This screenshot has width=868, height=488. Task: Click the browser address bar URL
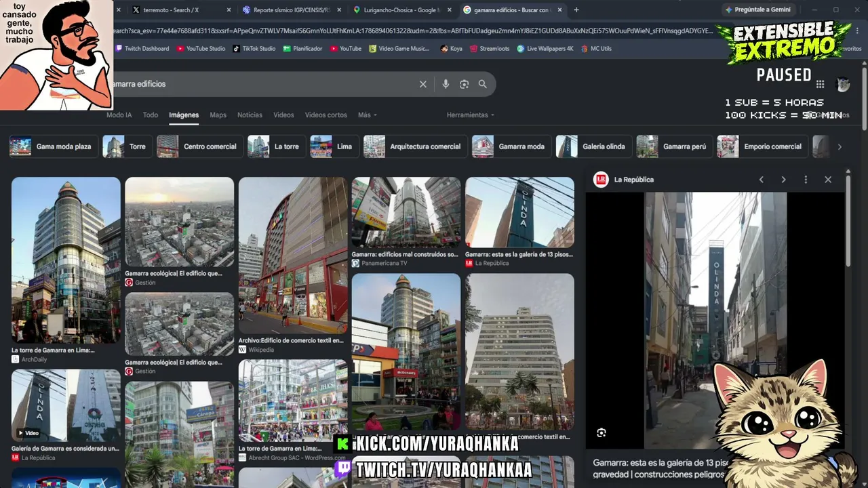pos(412,30)
